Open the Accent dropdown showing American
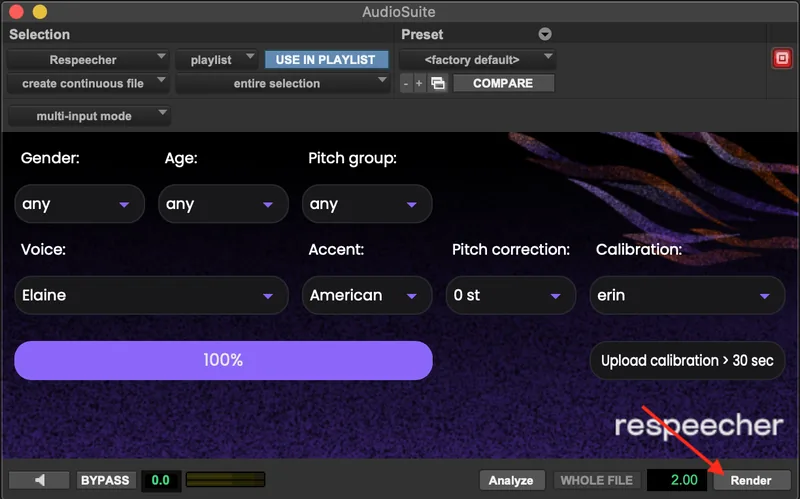800x499 pixels. point(367,295)
